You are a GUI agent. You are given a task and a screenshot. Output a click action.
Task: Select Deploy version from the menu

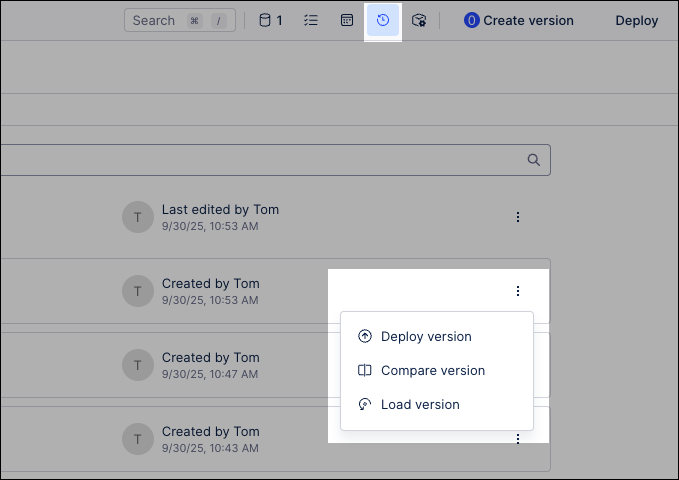(426, 337)
